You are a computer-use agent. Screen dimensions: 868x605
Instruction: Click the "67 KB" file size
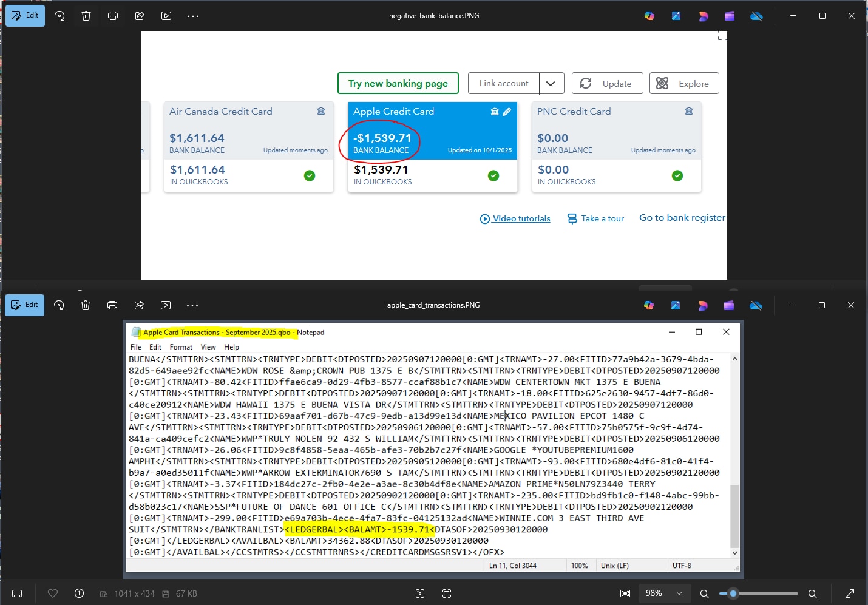pyautogui.click(x=186, y=593)
